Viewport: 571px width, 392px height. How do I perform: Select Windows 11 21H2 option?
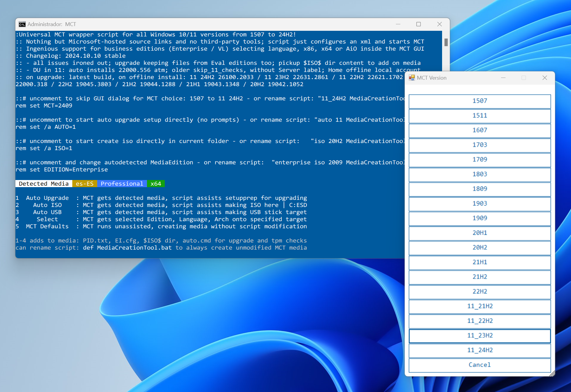[479, 306]
